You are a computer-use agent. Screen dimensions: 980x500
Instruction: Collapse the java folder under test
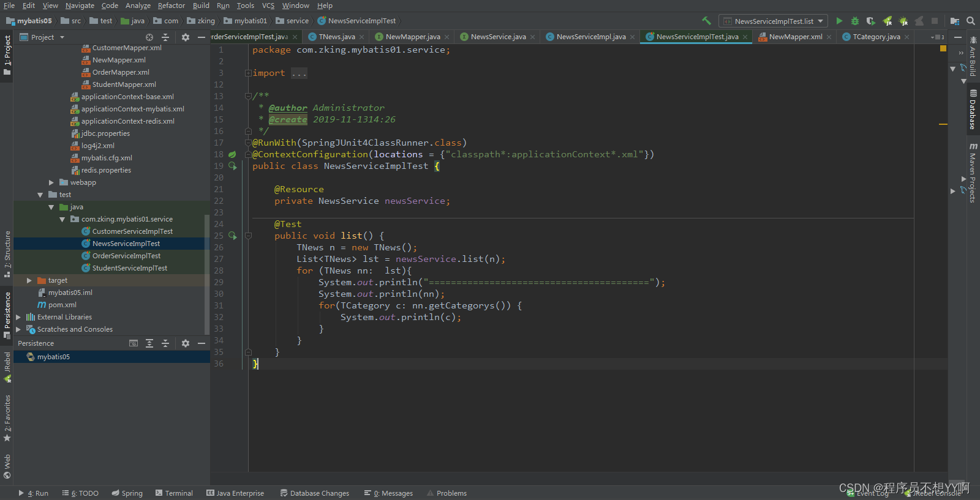[51, 207]
